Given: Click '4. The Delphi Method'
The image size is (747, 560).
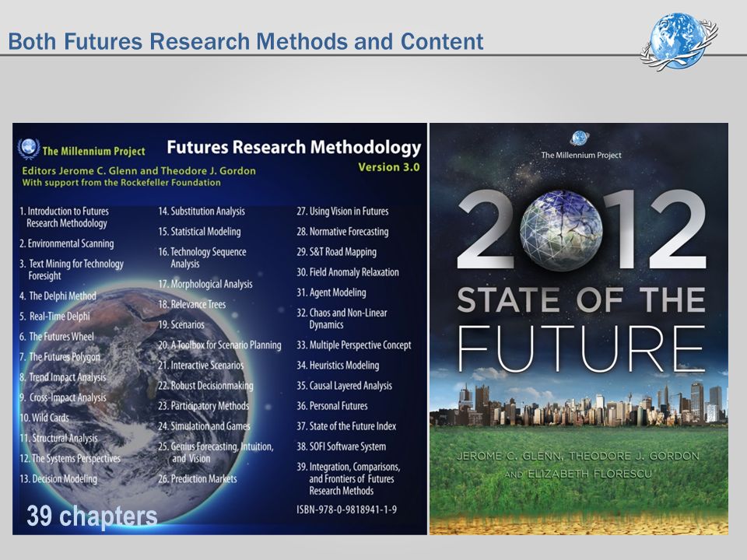Looking at the screenshot, I should (58, 296).
